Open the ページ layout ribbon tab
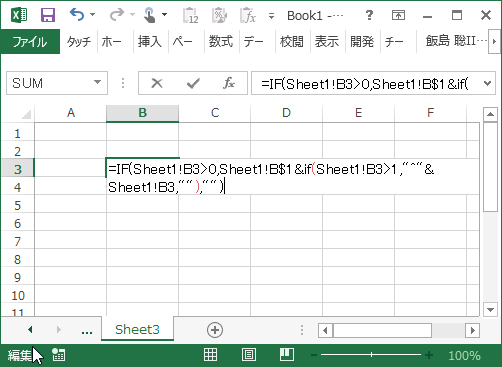 click(x=183, y=41)
